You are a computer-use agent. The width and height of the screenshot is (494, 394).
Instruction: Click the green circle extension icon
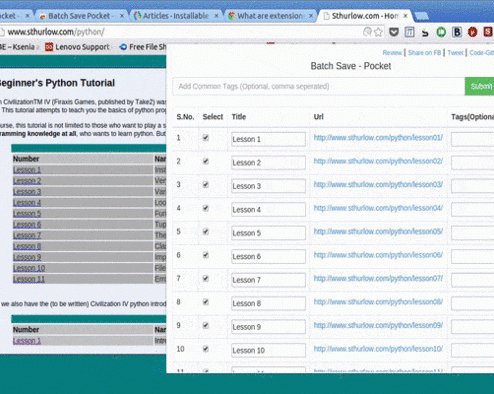[x=441, y=32]
